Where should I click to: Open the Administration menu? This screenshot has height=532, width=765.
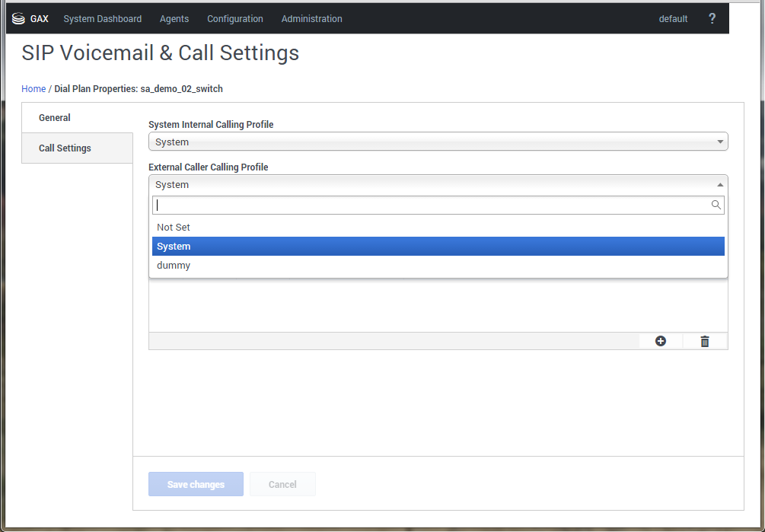(311, 19)
